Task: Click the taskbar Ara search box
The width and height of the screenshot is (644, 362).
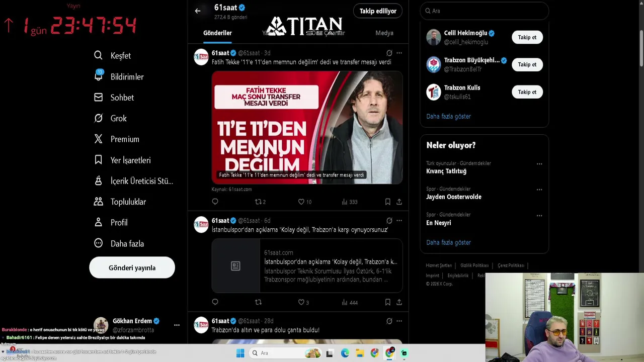Action: [286, 353]
